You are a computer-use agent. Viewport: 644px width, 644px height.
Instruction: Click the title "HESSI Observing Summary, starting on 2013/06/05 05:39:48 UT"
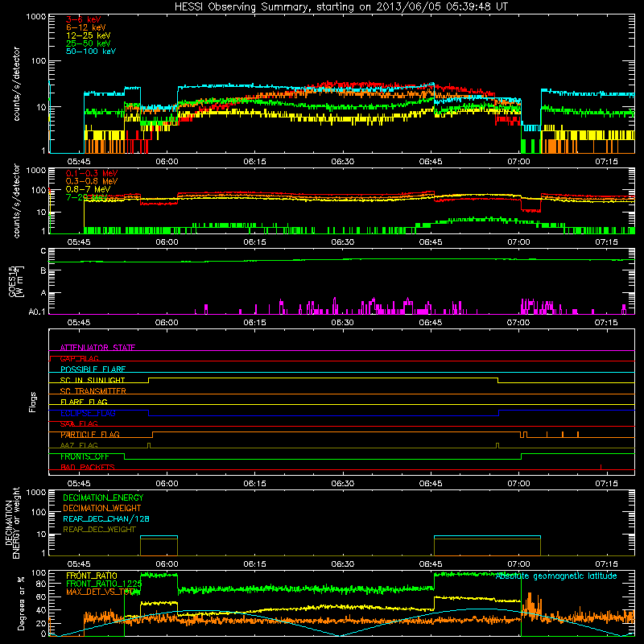(x=341, y=6)
